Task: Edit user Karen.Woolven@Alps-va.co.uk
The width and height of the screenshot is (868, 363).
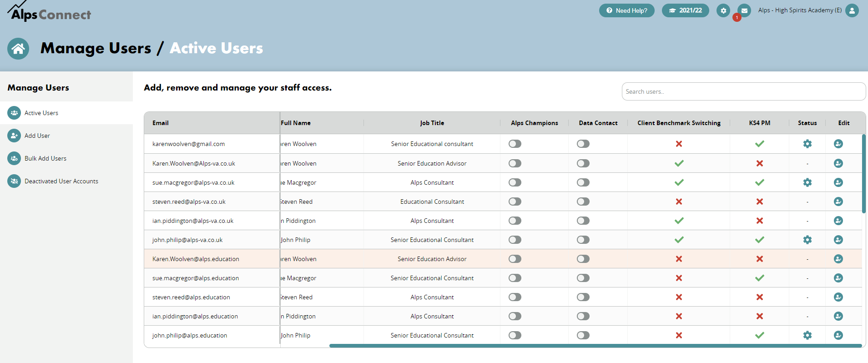Action: 838,163
